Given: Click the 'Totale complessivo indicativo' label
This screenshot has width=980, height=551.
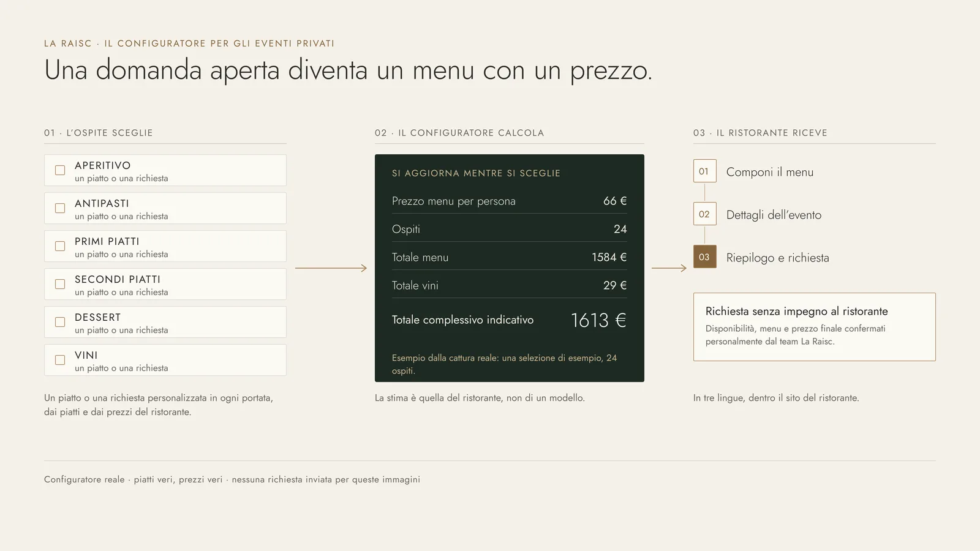Looking at the screenshot, I should pos(463,320).
